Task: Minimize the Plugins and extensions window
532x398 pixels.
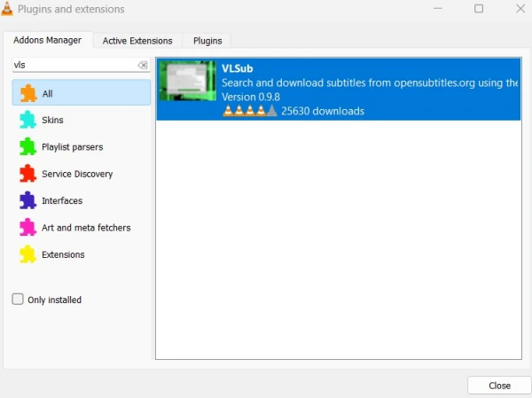Action: 438,9
